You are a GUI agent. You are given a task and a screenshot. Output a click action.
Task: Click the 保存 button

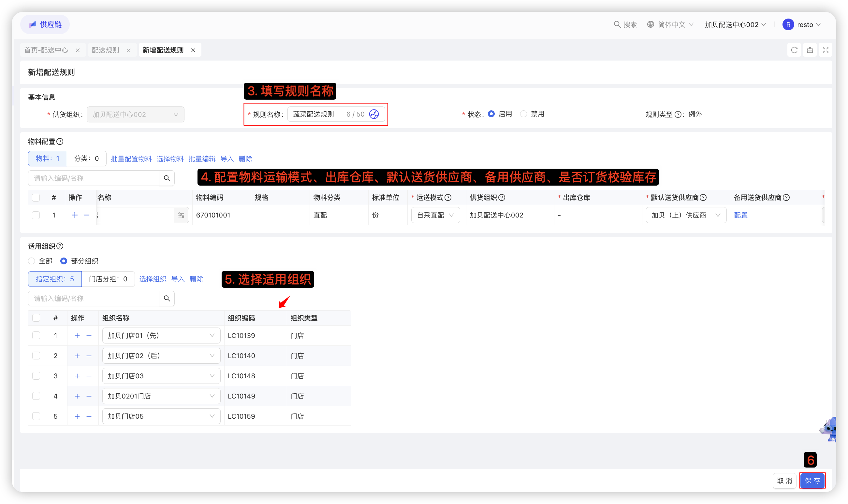812,481
